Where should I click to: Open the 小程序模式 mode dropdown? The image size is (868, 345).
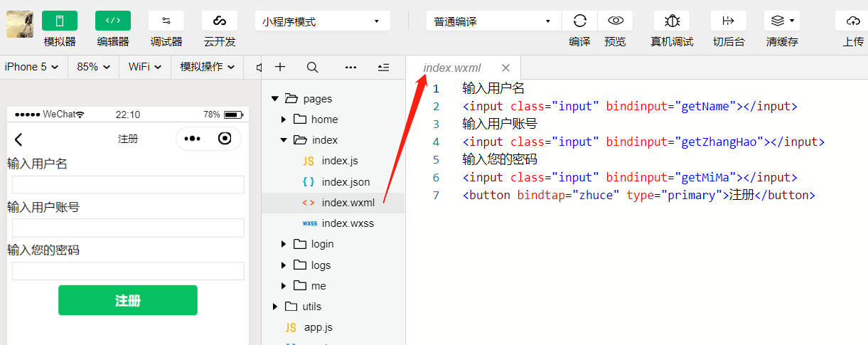pyautogui.click(x=322, y=21)
